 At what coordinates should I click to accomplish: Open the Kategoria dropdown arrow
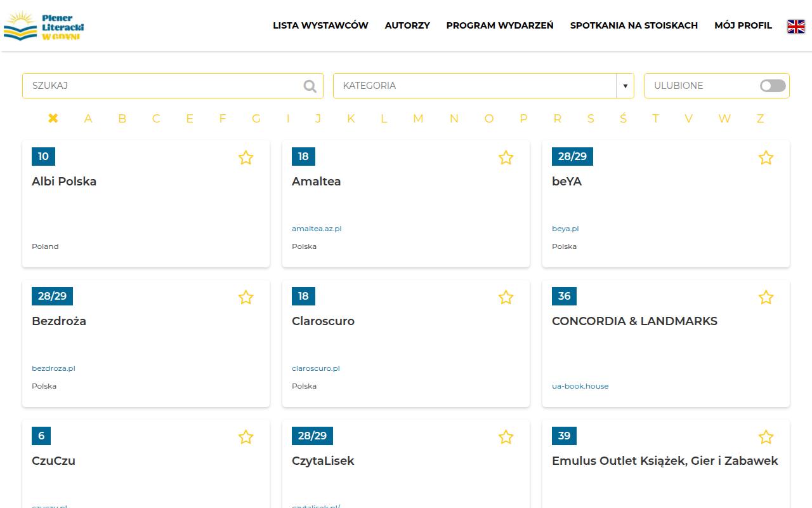[625, 86]
